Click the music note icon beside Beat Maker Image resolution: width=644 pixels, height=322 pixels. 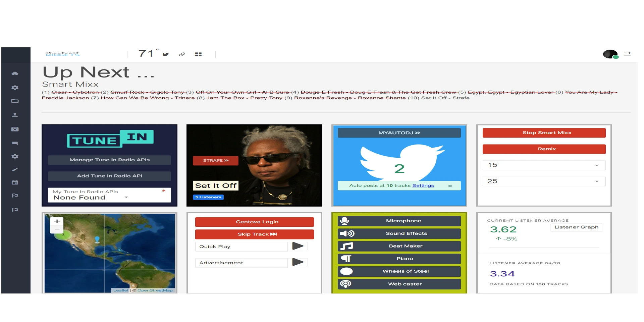(x=346, y=246)
